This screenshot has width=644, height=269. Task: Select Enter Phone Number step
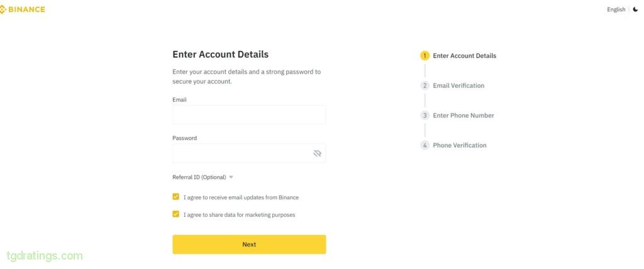[x=464, y=116]
